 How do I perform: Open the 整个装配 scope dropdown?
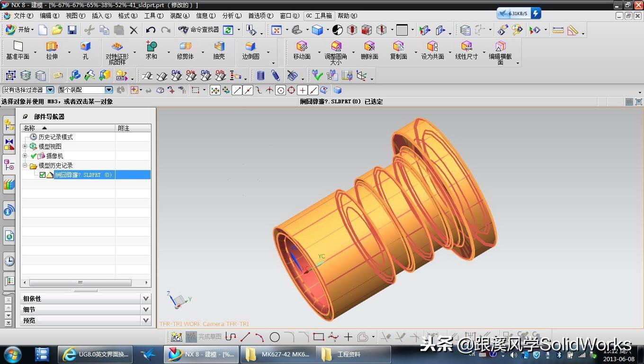(x=108, y=90)
